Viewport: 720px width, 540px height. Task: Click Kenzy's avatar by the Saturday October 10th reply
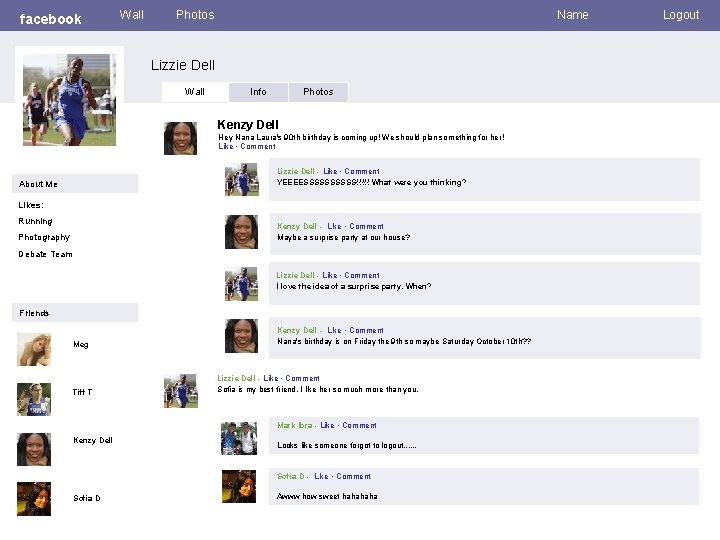click(242, 336)
